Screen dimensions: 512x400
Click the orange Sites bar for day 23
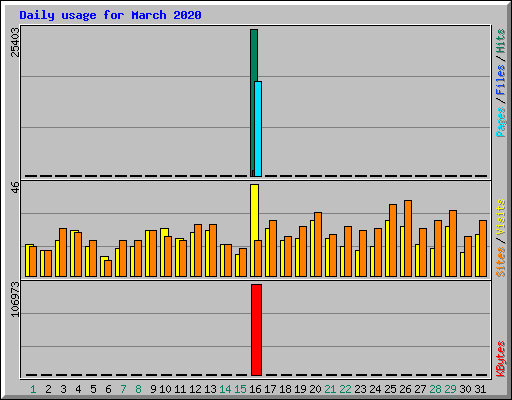363,253
